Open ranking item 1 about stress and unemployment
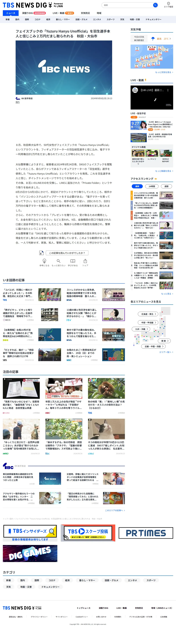 pos(152,195)
